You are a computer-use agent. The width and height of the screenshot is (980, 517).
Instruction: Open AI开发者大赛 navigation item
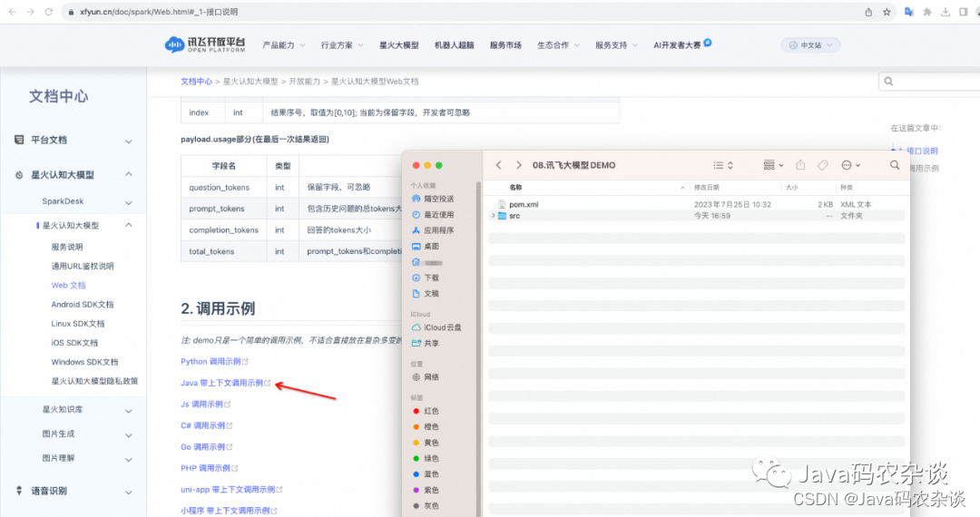pyautogui.click(x=681, y=45)
